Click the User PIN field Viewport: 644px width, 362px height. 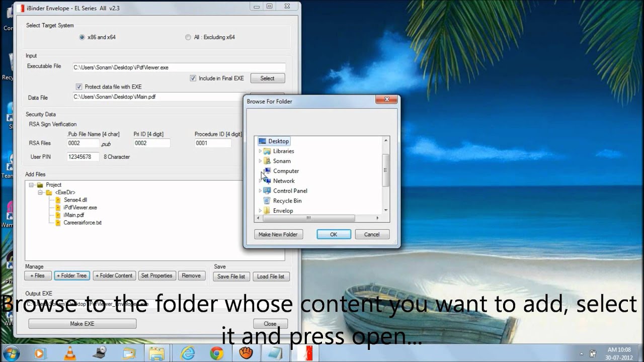pyautogui.click(x=83, y=157)
